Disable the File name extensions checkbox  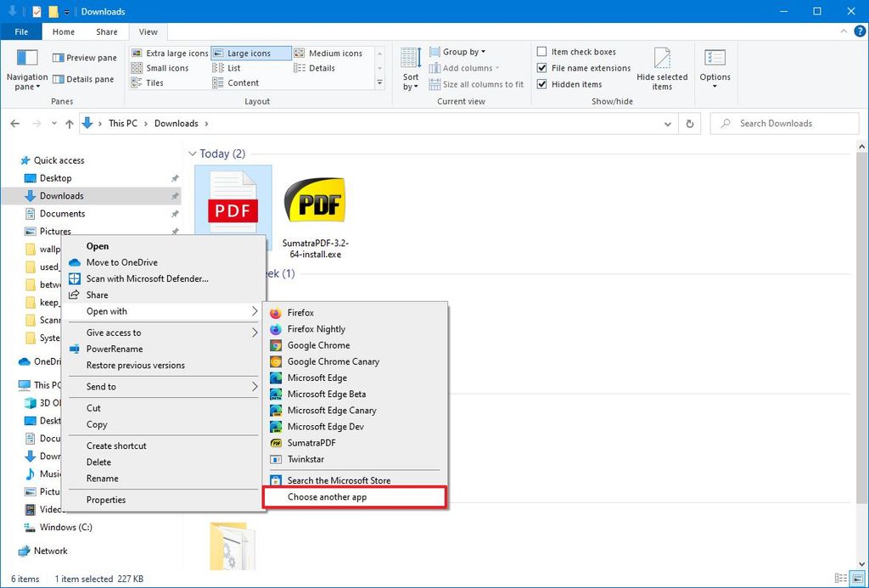click(x=541, y=68)
